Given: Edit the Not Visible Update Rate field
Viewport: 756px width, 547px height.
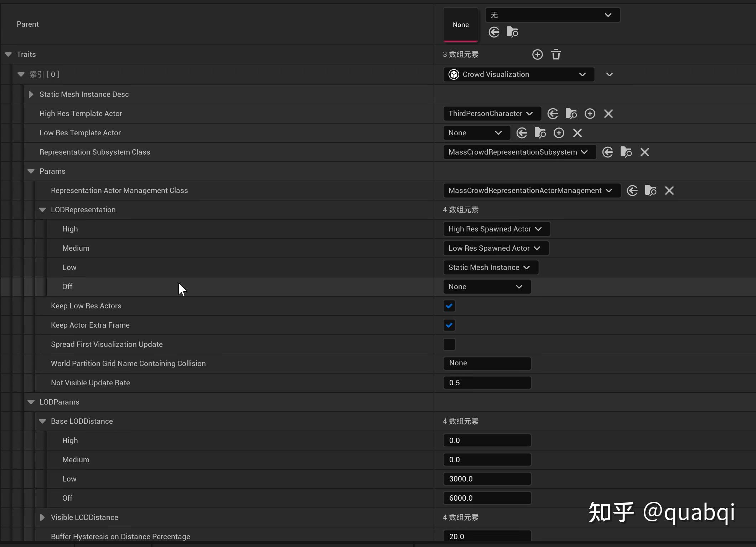Looking at the screenshot, I should coord(487,383).
